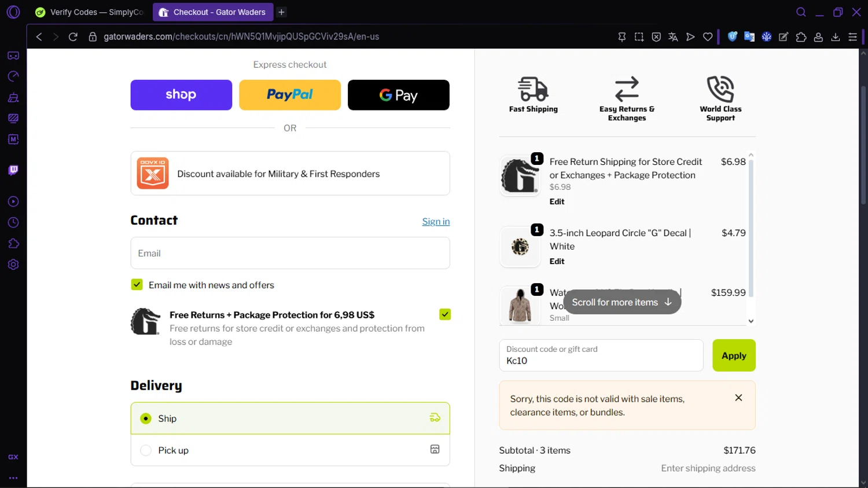
Task: Pay with PayPal express button
Action: (290, 95)
